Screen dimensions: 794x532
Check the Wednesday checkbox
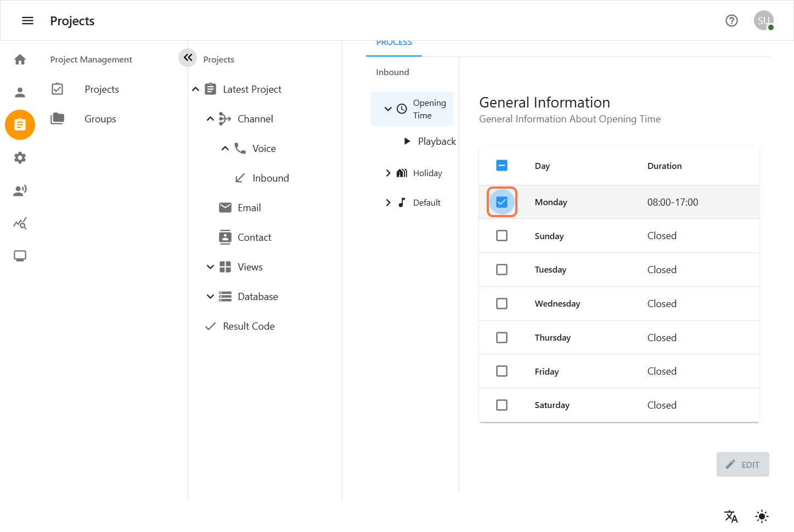click(x=502, y=304)
